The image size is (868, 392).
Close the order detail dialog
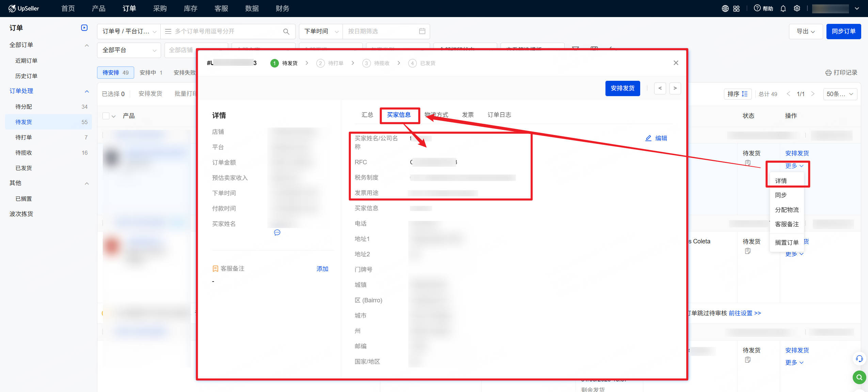point(676,63)
